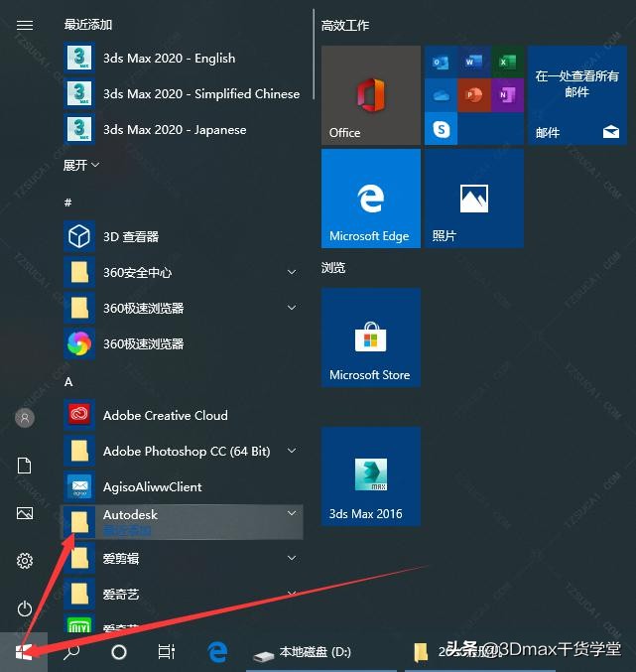Viewport: 636px width, 672px height.
Task: Launch 3ds Max 2020 - Simplified Chinese icon
Action: pyautogui.click(x=79, y=93)
